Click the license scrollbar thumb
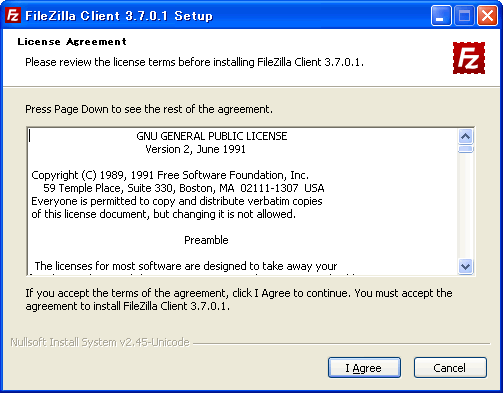The image size is (503, 393). click(x=465, y=149)
